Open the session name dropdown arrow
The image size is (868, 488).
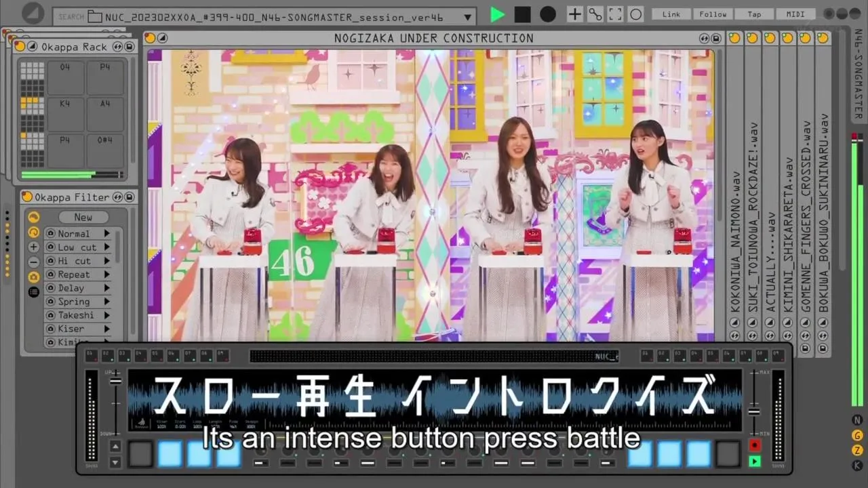pos(468,17)
